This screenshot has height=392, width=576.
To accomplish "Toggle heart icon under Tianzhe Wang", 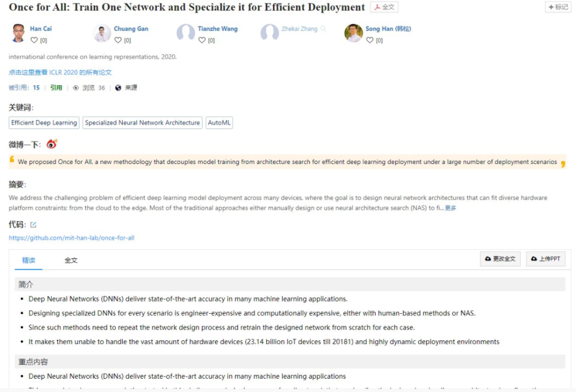I will click(x=202, y=40).
